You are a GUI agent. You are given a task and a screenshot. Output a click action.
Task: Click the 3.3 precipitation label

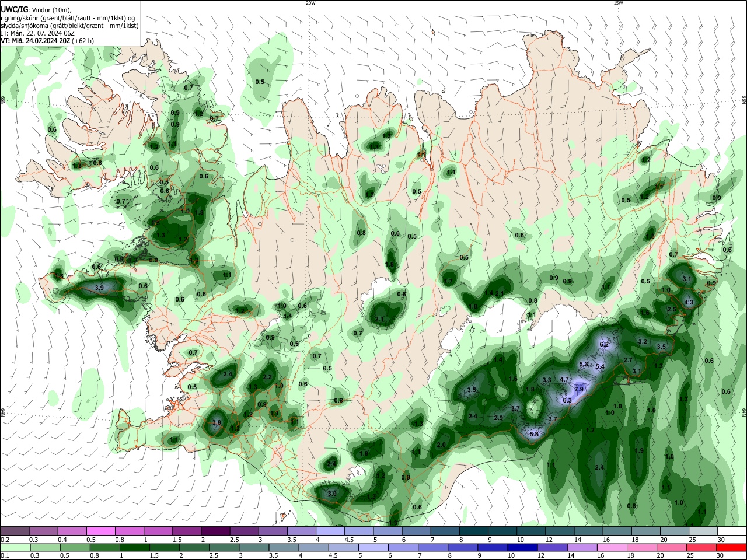coord(547,380)
